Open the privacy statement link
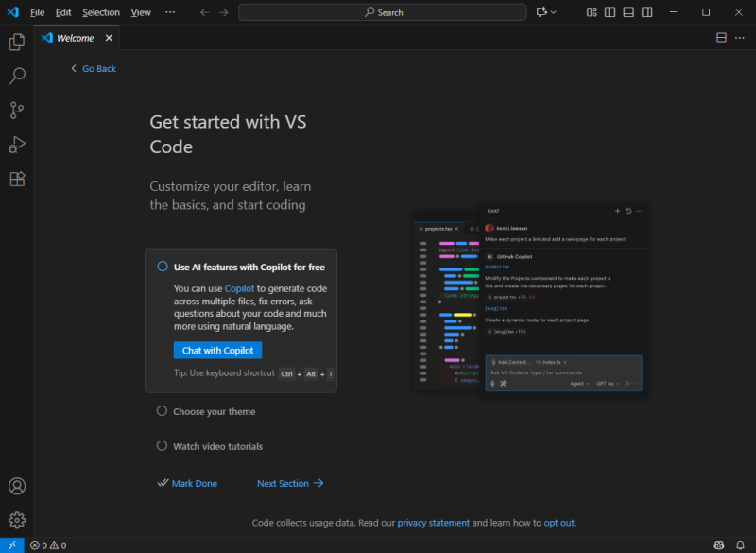The height and width of the screenshot is (553, 756). (433, 523)
